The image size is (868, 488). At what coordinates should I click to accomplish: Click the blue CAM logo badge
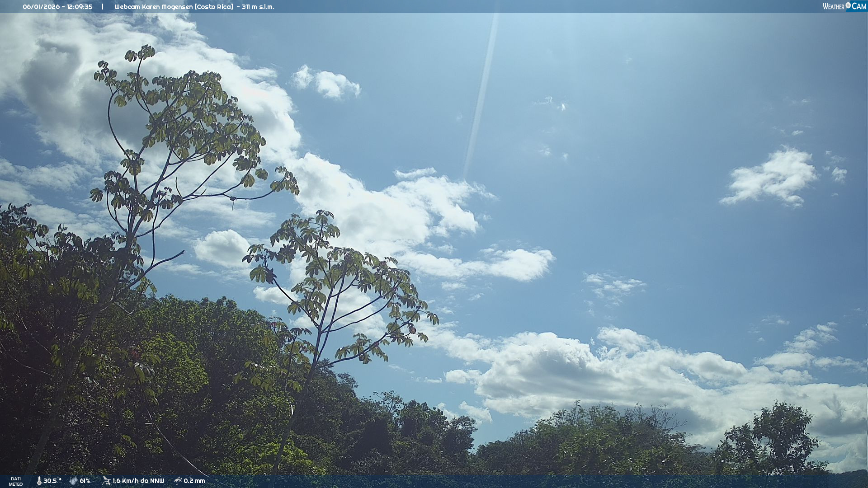858,6
